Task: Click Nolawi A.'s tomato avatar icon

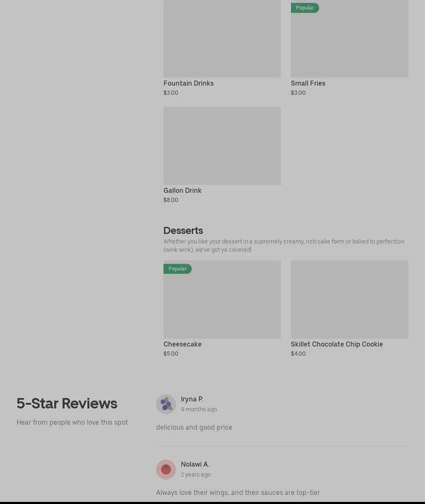Action: pyautogui.click(x=166, y=470)
